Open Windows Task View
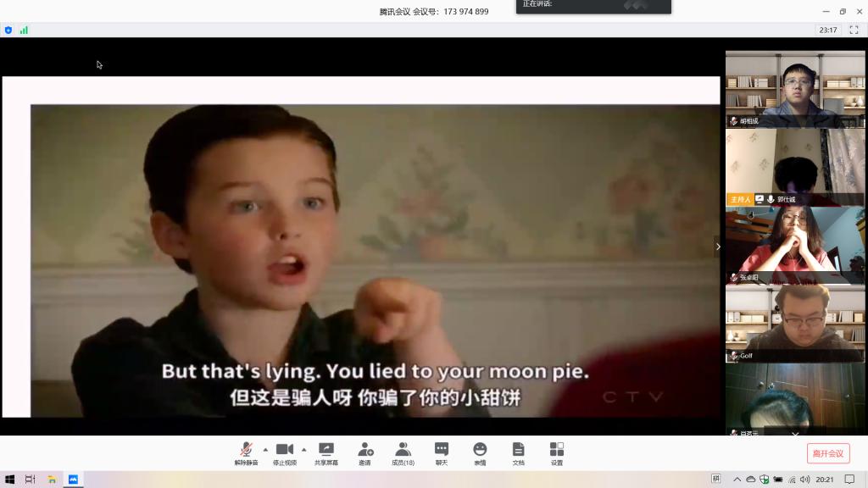 [30, 480]
